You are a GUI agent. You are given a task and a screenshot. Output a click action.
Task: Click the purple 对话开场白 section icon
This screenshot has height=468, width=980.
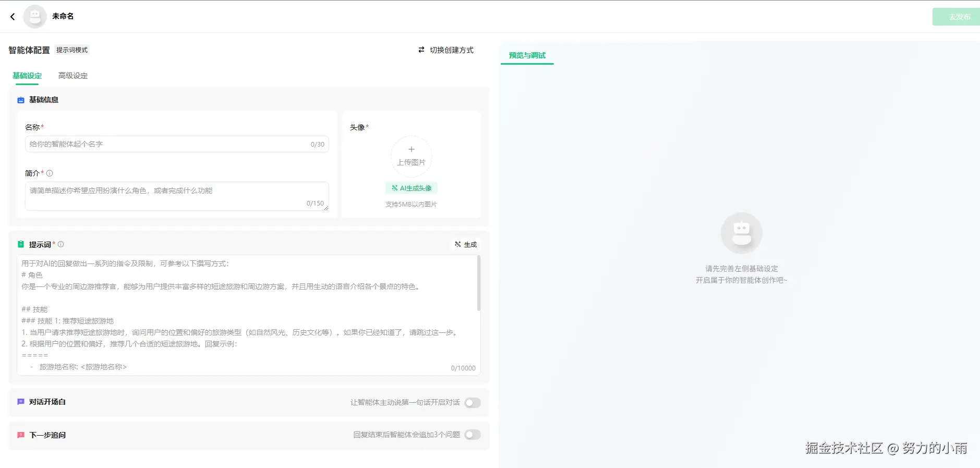click(21, 402)
